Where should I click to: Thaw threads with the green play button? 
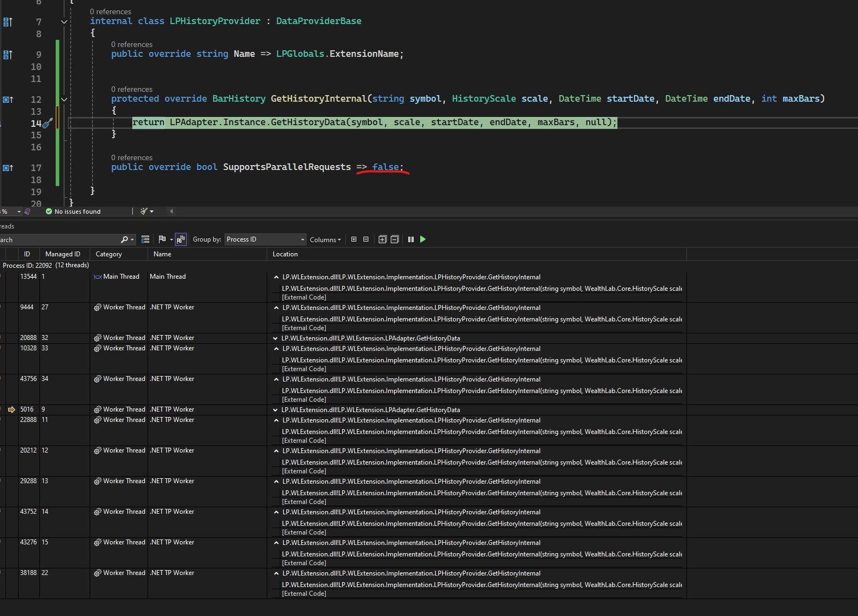click(422, 239)
